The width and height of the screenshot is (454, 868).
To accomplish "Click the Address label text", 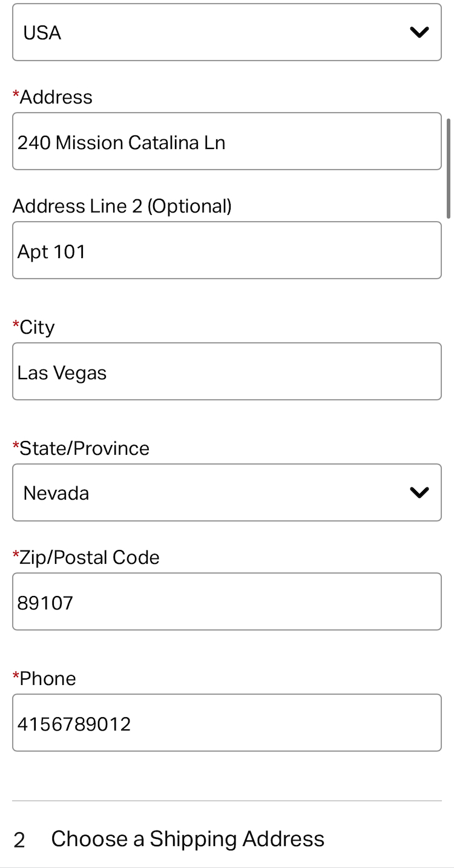I will click(56, 97).
